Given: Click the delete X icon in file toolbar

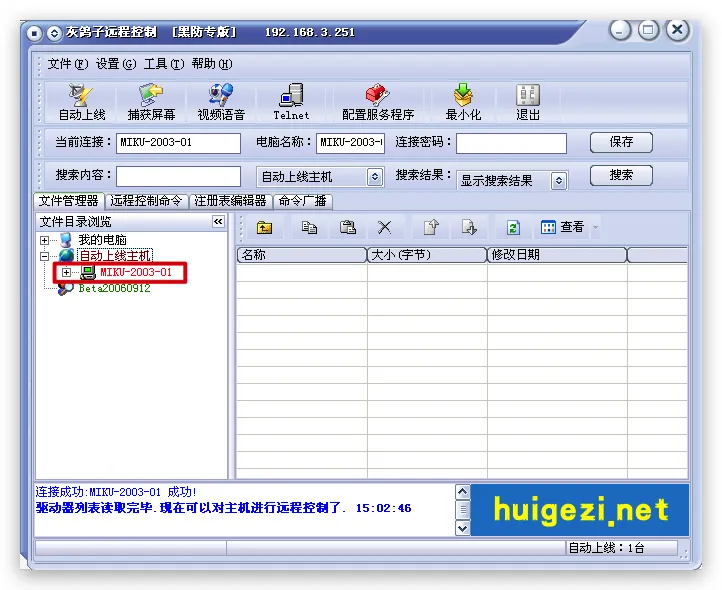Looking at the screenshot, I should pyautogui.click(x=384, y=227).
